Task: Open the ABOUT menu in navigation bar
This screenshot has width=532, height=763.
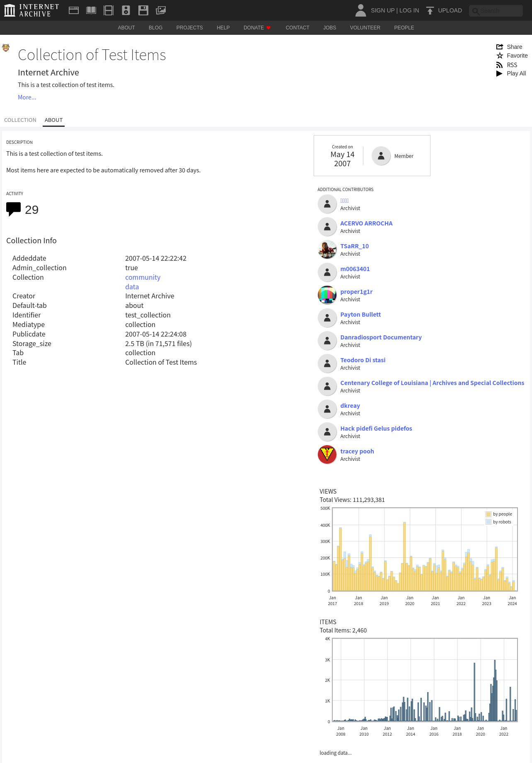Action: point(126,28)
